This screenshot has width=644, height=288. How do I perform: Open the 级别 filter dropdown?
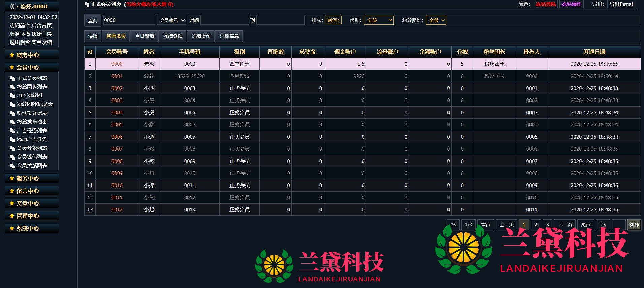click(x=379, y=20)
